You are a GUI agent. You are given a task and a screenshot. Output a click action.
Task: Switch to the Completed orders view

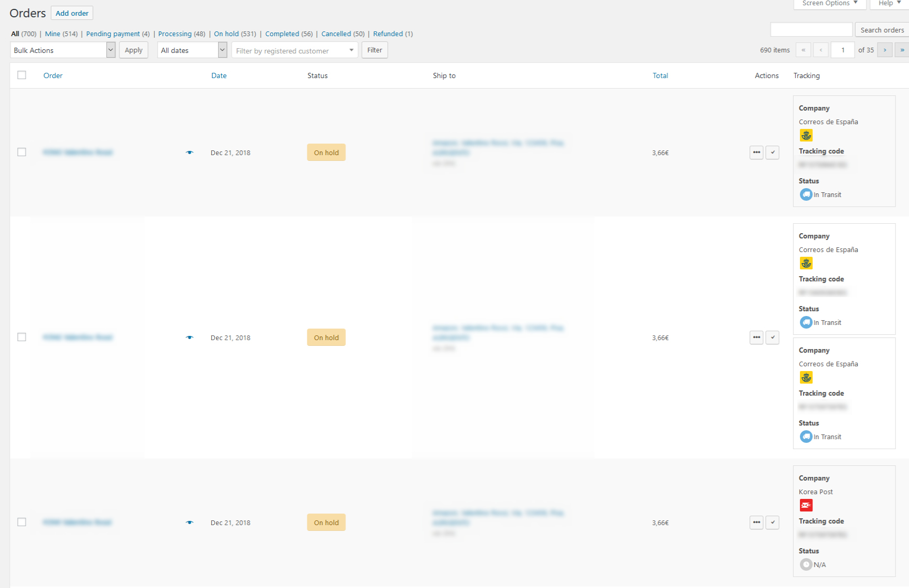click(282, 34)
